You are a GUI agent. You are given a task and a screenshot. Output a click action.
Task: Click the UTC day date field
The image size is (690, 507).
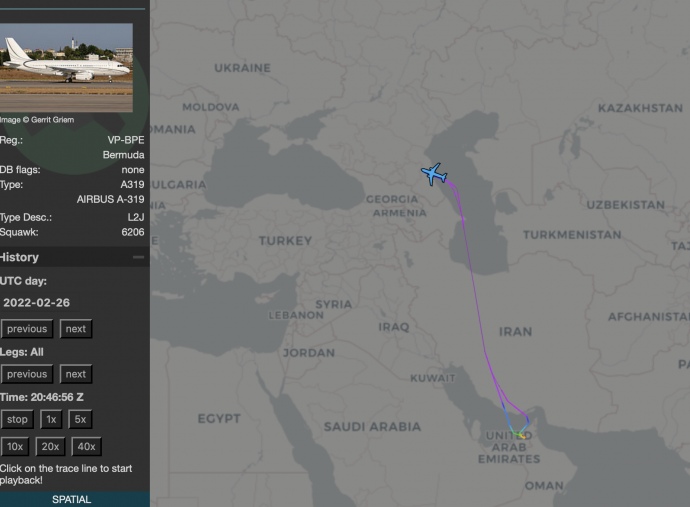pyautogui.click(x=37, y=303)
